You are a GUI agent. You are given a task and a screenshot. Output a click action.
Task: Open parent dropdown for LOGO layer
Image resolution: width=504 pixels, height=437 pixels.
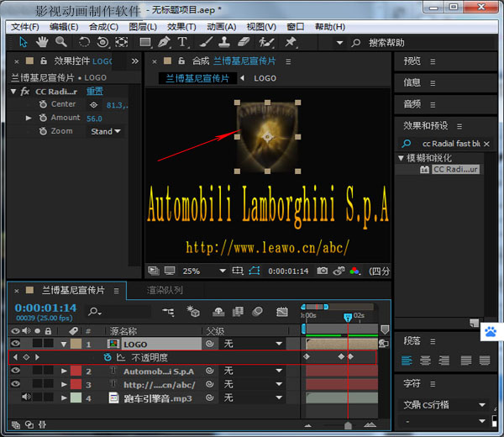tap(252, 344)
